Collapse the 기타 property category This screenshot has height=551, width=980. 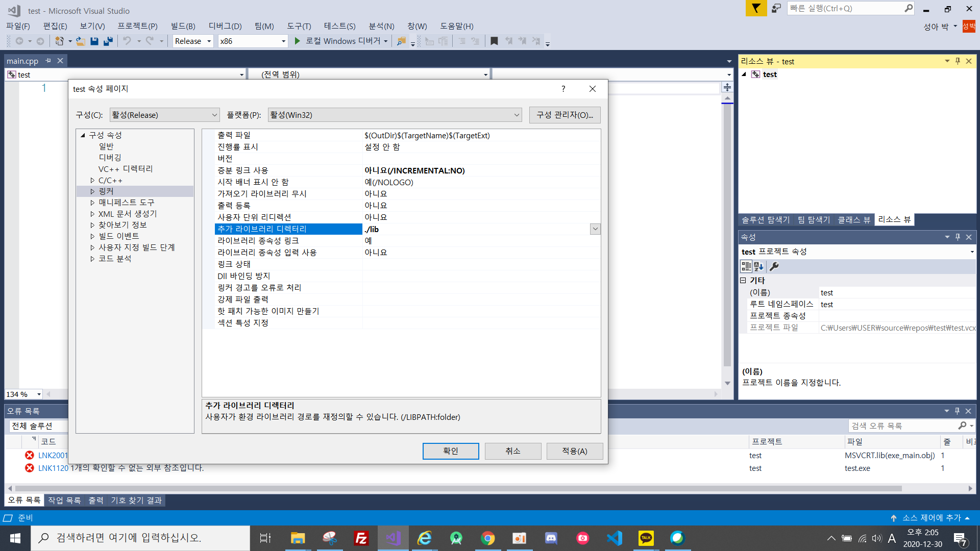tap(743, 281)
